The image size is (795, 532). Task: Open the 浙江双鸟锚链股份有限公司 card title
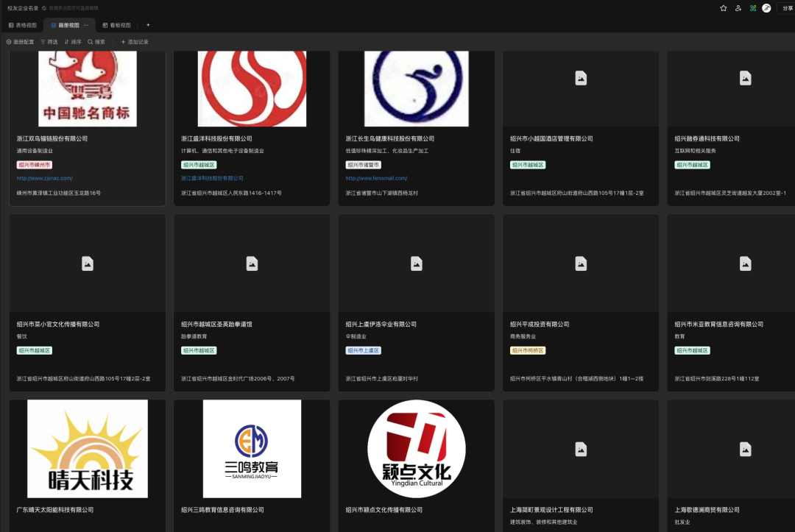[52, 139]
